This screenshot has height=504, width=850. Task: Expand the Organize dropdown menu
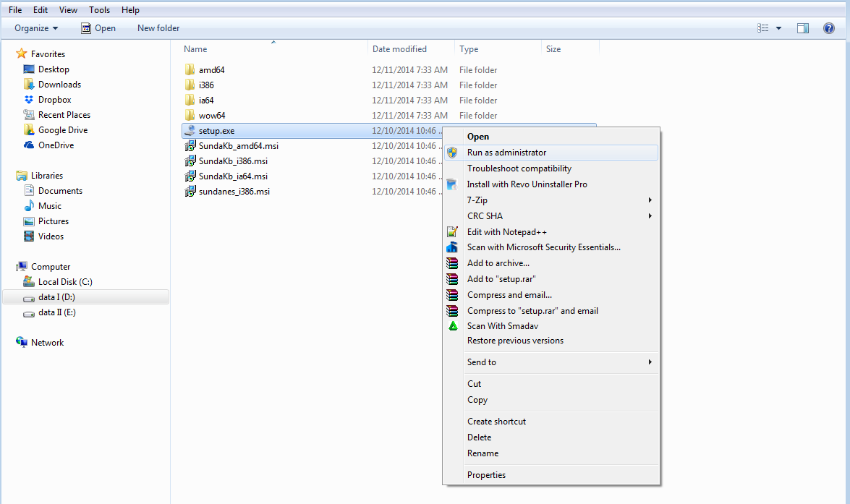point(36,28)
